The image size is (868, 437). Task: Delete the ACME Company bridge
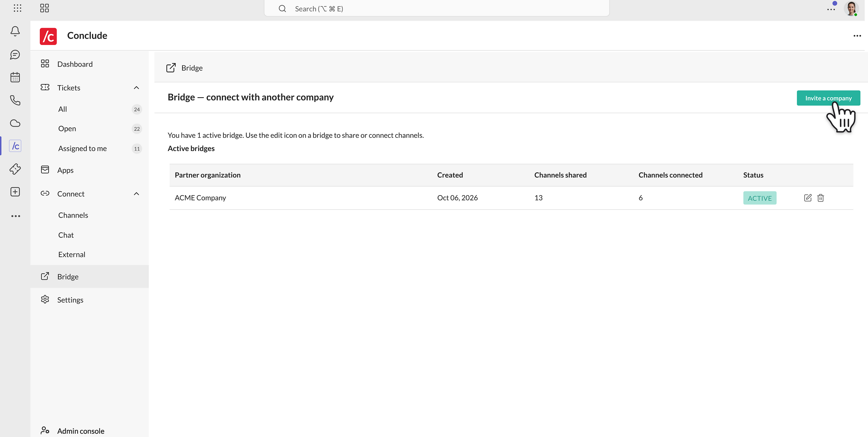click(x=821, y=198)
